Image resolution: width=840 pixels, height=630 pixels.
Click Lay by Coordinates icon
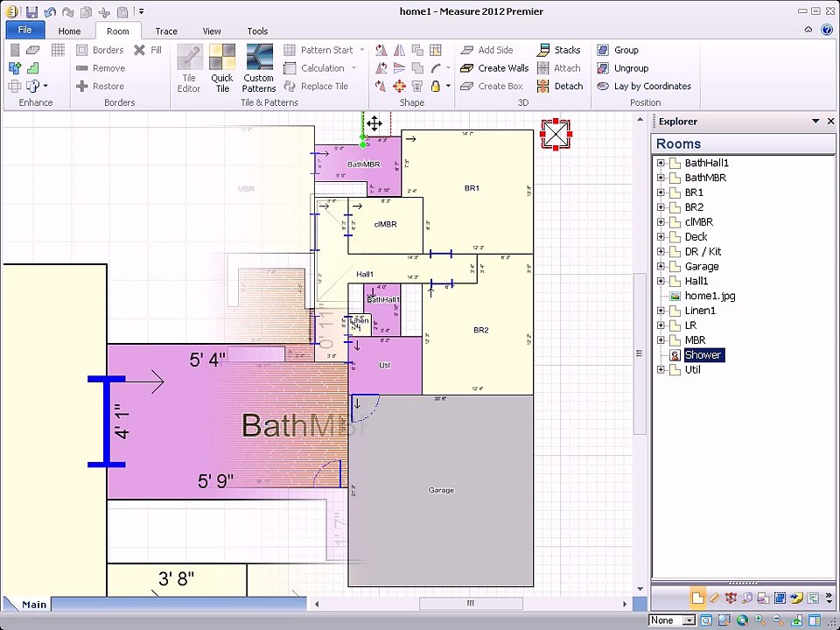tap(603, 86)
